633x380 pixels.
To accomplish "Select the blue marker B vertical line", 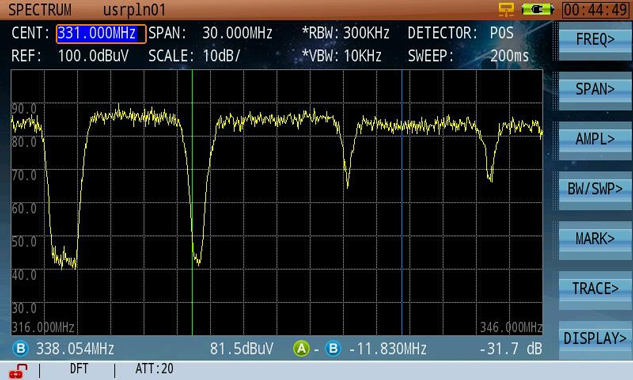I will (x=402, y=202).
